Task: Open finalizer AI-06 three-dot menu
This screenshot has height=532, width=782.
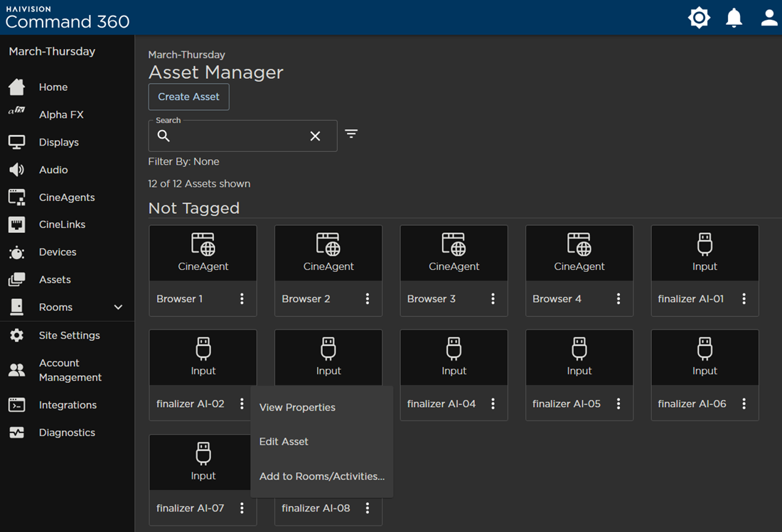Action: pyautogui.click(x=744, y=403)
